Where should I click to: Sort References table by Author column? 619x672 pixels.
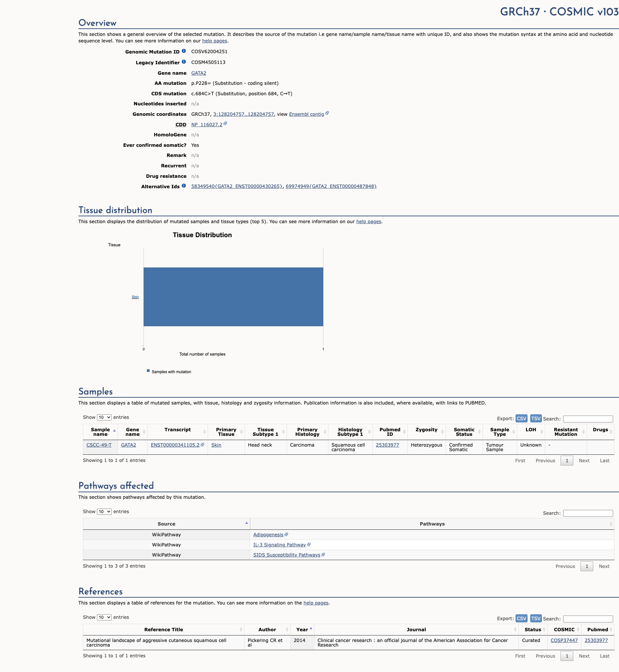click(267, 630)
